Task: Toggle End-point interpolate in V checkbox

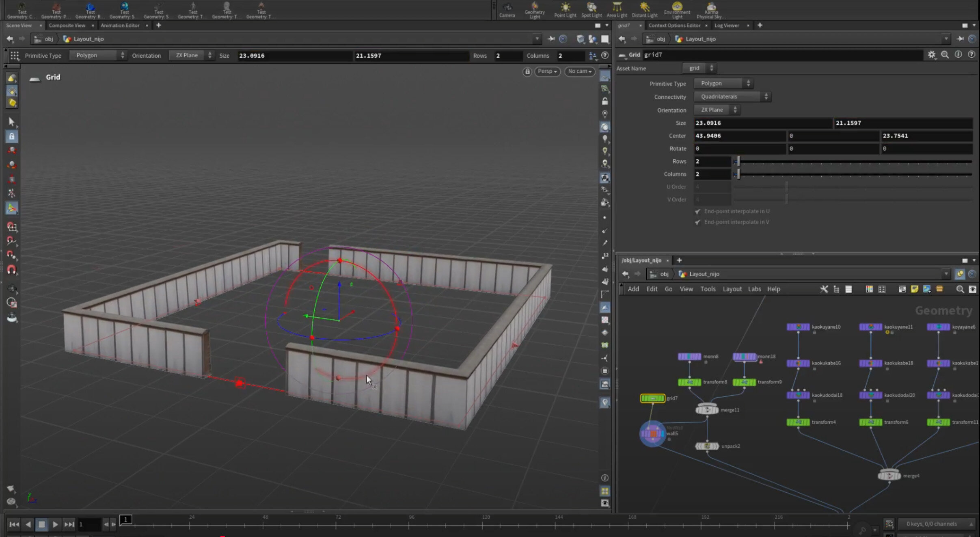Action: [x=697, y=222]
